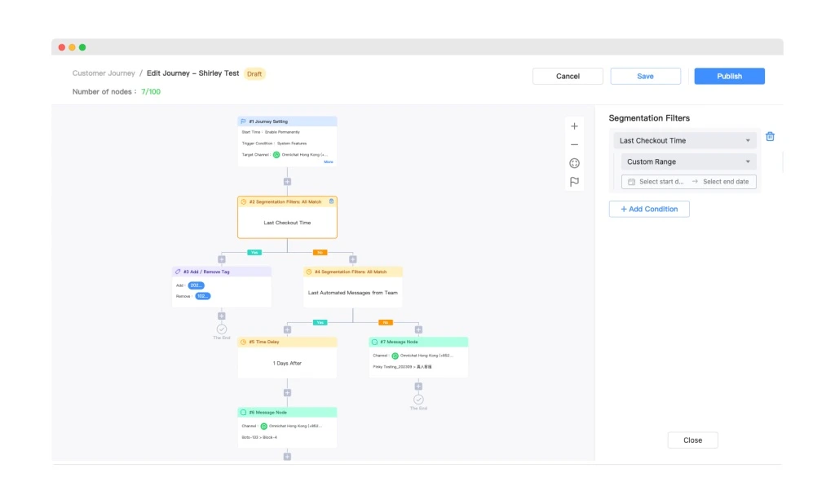Click the zoom in icon on canvas toolbar
Image resolution: width=835 pixels, height=504 pixels.
point(574,126)
